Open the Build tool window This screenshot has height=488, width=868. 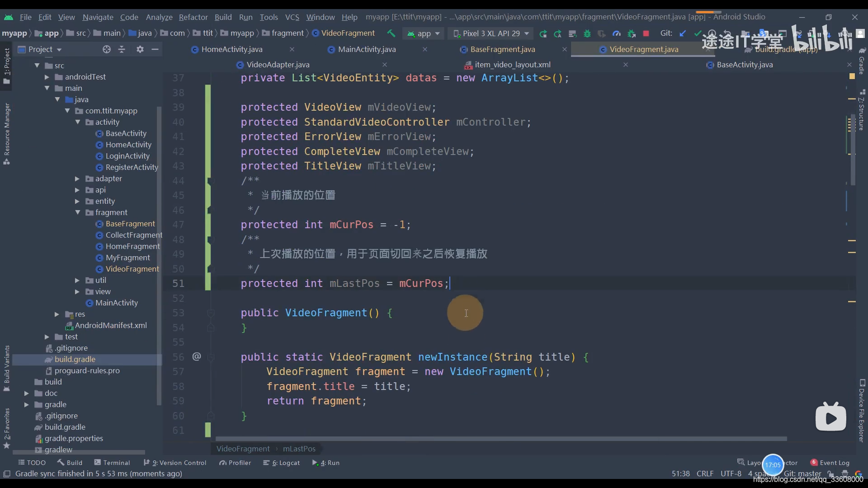point(70,463)
